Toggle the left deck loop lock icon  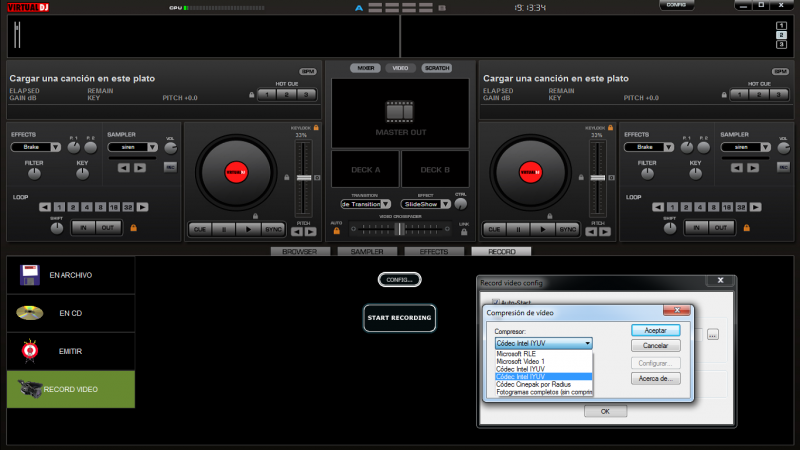134,228
